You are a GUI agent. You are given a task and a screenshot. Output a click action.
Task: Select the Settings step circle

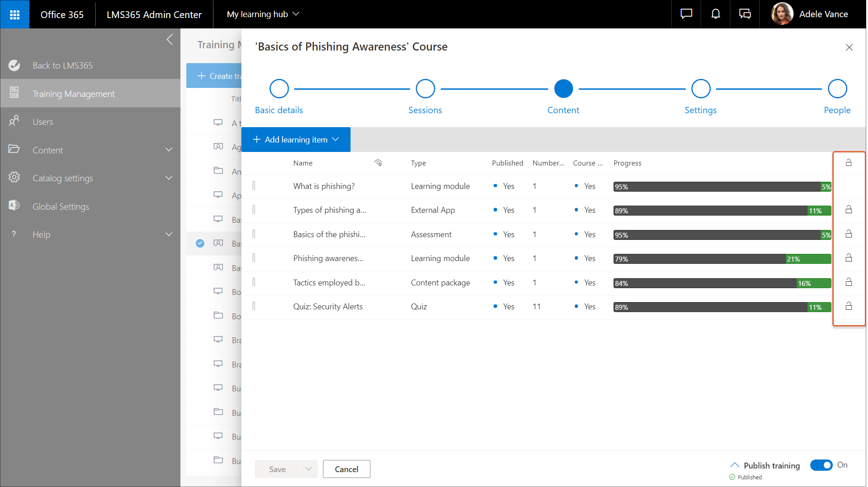pyautogui.click(x=701, y=89)
